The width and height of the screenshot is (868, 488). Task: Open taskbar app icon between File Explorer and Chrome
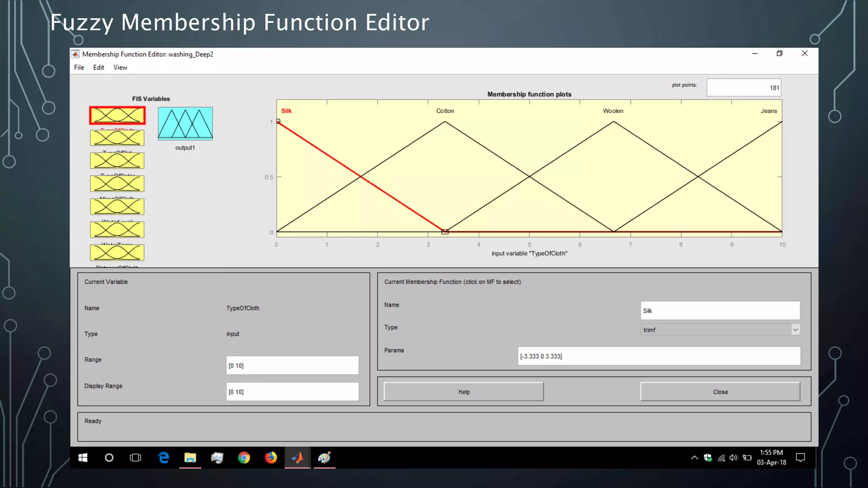217,457
